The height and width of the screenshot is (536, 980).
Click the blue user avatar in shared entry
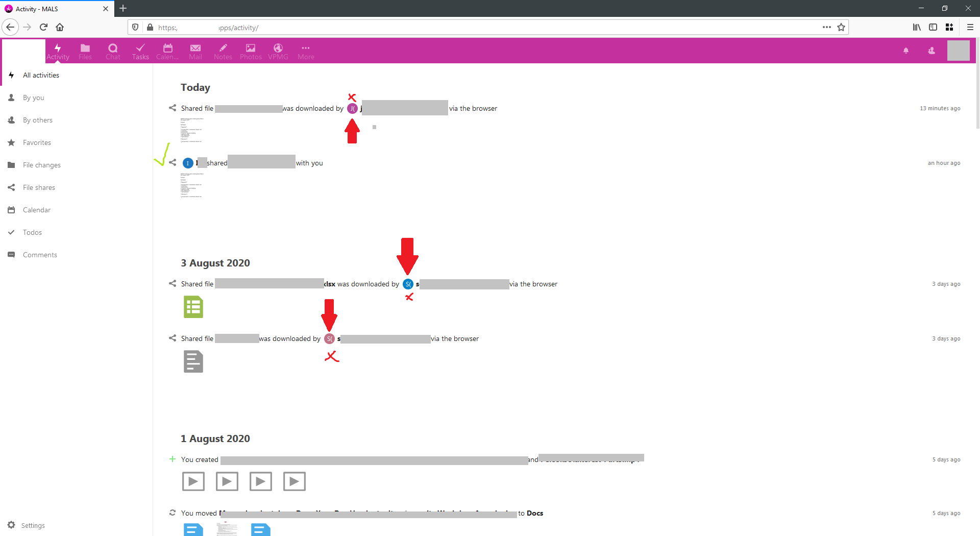[x=188, y=163]
